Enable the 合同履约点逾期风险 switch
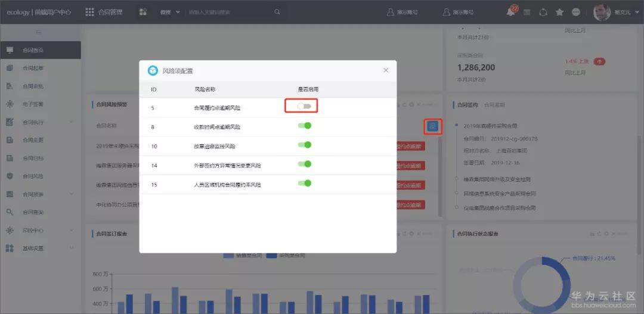Screen dimensions: 644x314 304,106
